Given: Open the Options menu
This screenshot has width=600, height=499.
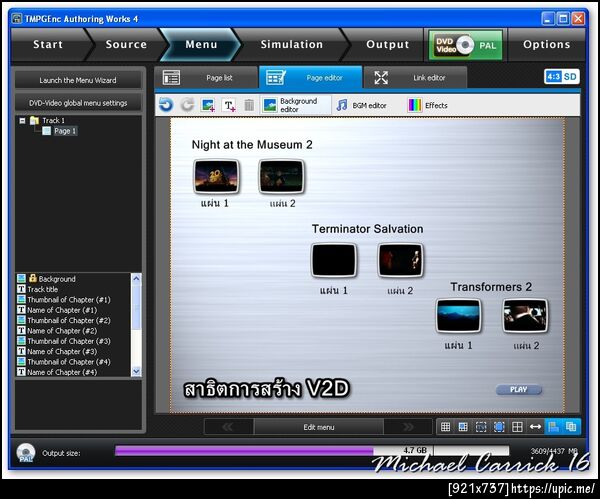Looking at the screenshot, I should (546, 45).
